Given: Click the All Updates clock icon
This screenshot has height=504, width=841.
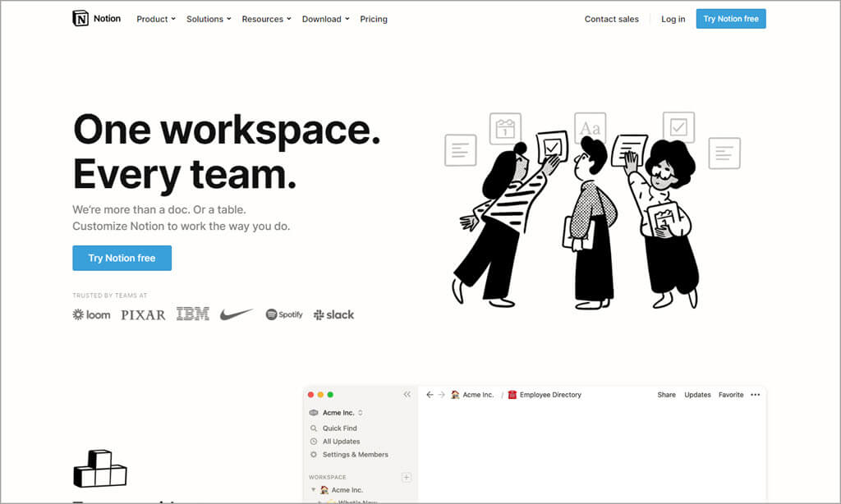Looking at the screenshot, I should (x=314, y=442).
